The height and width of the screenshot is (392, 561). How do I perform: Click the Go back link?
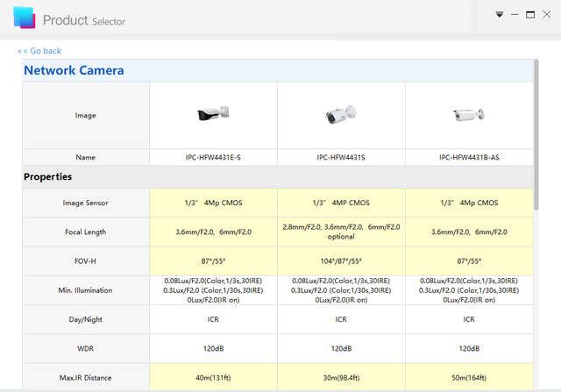tap(39, 51)
